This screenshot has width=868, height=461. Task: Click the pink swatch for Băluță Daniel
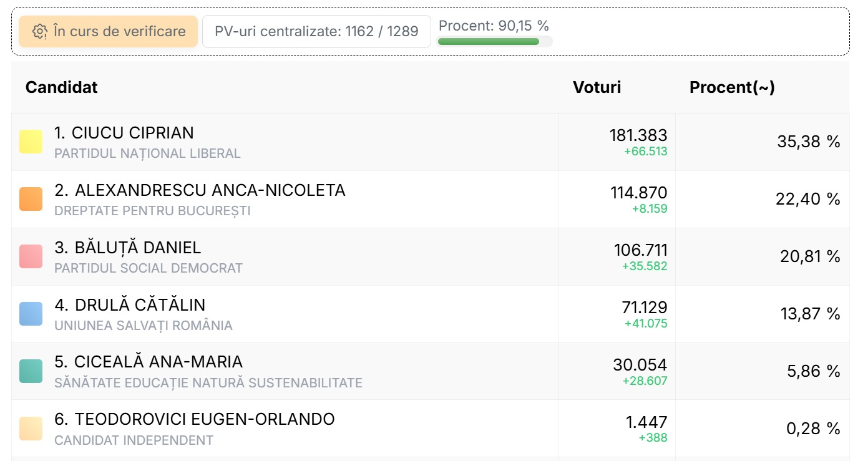tap(31, 256)
